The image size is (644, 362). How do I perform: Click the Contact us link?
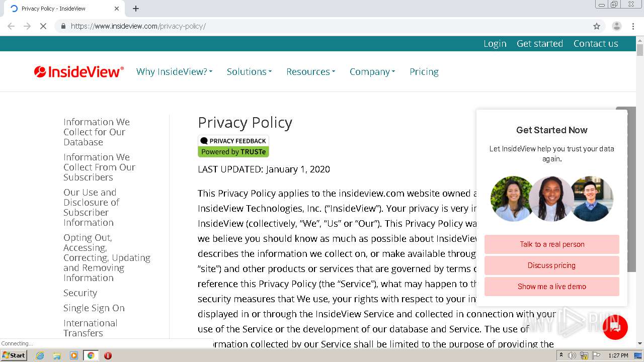596,44
